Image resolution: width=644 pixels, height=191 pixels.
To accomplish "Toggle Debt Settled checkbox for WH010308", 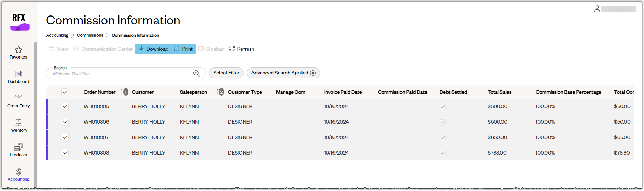I will [443, 153].
